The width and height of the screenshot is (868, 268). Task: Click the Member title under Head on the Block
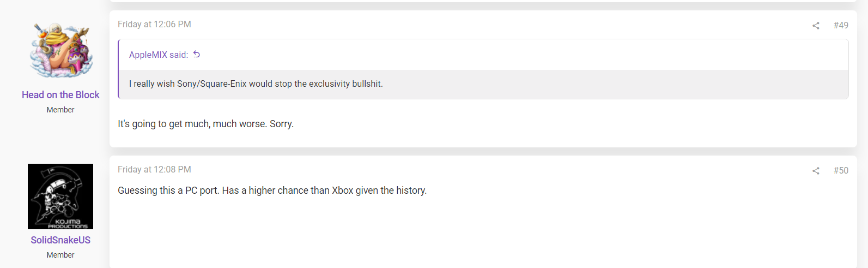(x=60, y=110)
